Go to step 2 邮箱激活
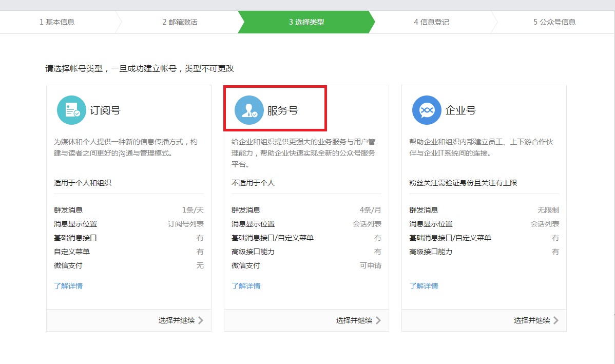Image resolution: width=615 pixels, height=364 pixels. (x=180, y=22)
